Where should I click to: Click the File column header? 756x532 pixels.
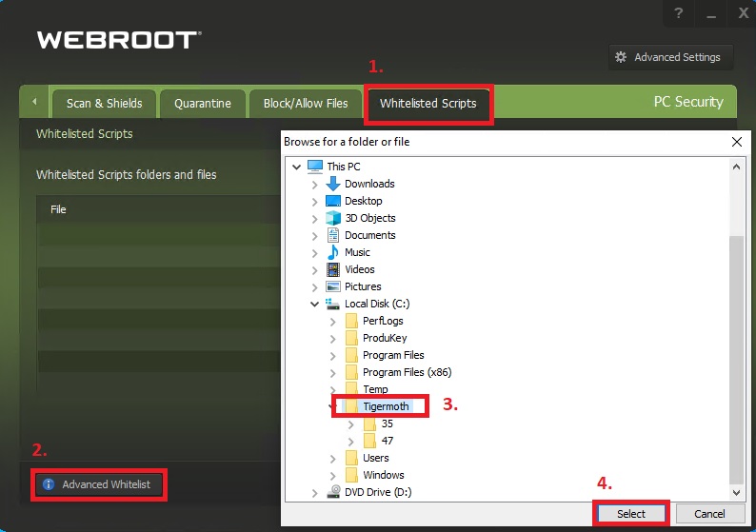tap(58, 209)
